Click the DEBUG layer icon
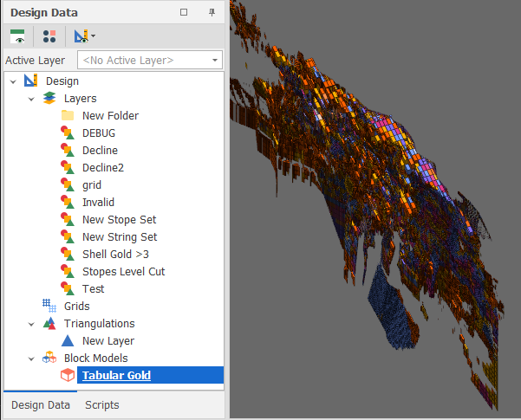This screenshot has height=420, width=521. pyautogui.click(x=68, y=133)
